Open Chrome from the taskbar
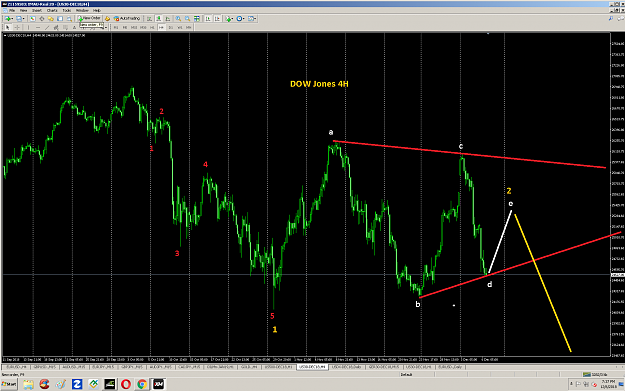The width and height of the screenshot is (625, 391). click(x=142, y=384)
